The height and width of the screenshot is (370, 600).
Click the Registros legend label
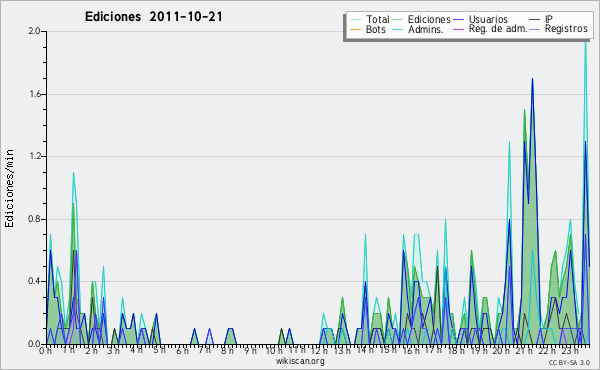566,29
